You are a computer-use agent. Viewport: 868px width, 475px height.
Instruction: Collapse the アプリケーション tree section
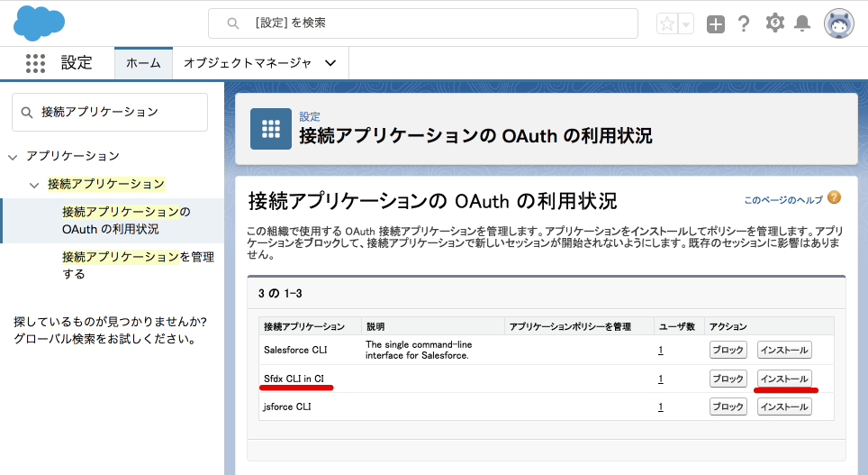point(13,158)
